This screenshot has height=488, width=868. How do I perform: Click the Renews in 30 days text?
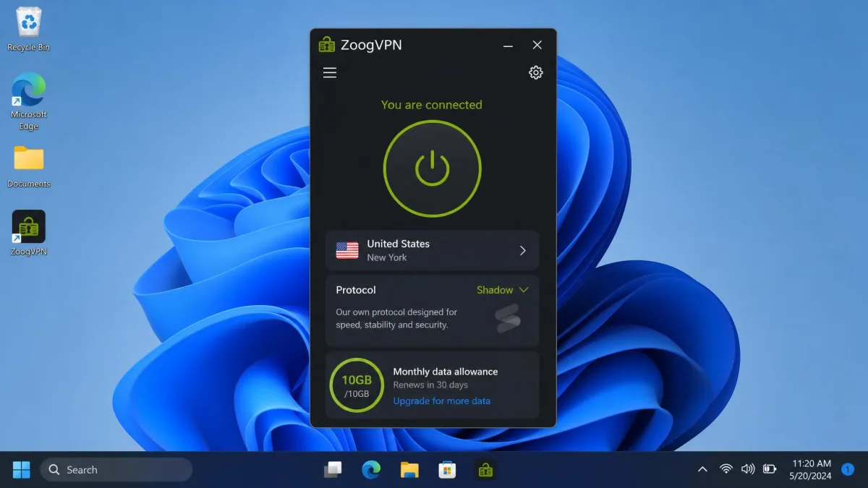click(430, 385)
